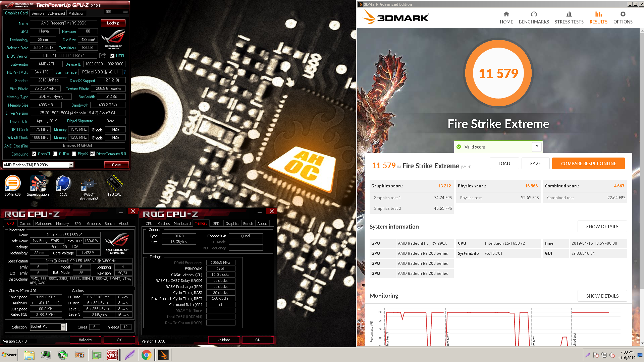Open Graphics tab in left CPU-Z window

94,224
